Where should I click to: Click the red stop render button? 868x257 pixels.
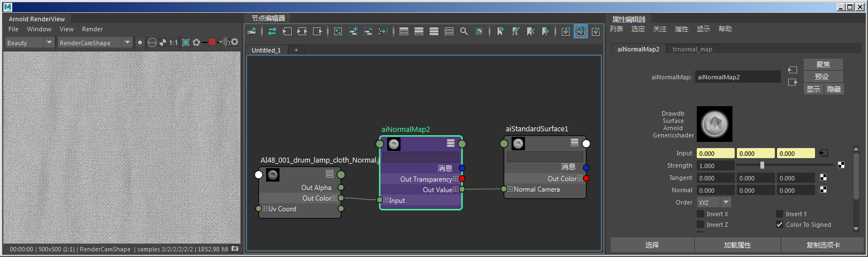pos(212,42)
